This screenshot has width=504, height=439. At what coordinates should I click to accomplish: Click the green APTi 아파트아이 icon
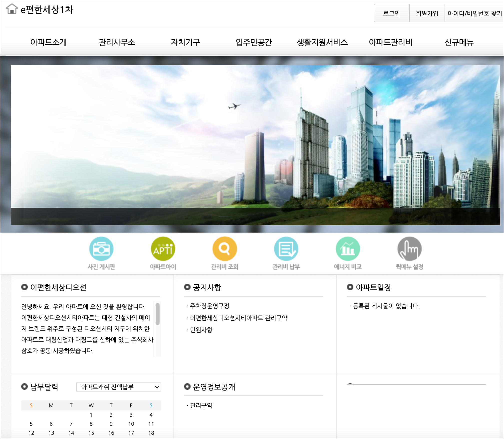click(x=163, y=249)
